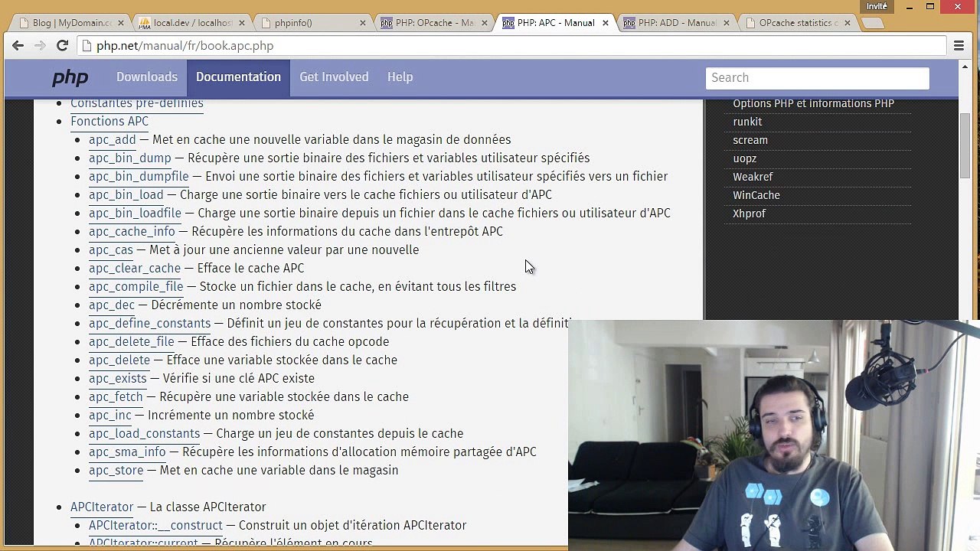This screenshot has height=551, width=980.
Task: Open the APCIterator::__construct link
Action: click(x=155, y=526)
